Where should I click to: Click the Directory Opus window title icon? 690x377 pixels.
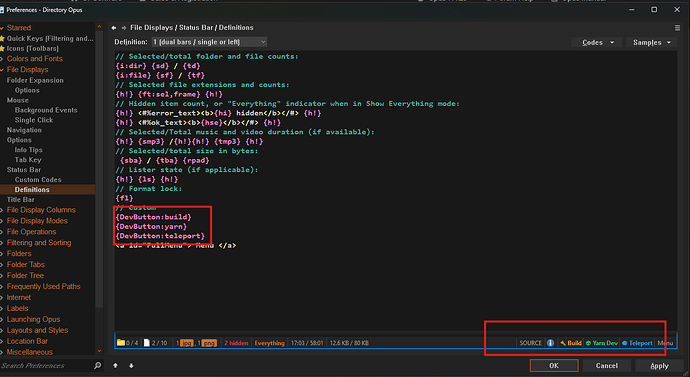[x=2, y=10]
